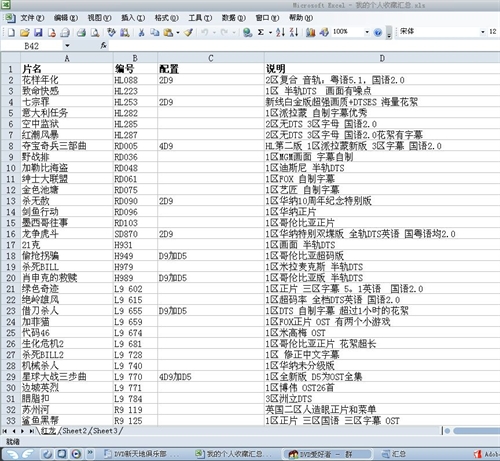This screenshot has width=500, height=461.
Task: Click the horizontal scrollbar at bottom
Action: 476,431
